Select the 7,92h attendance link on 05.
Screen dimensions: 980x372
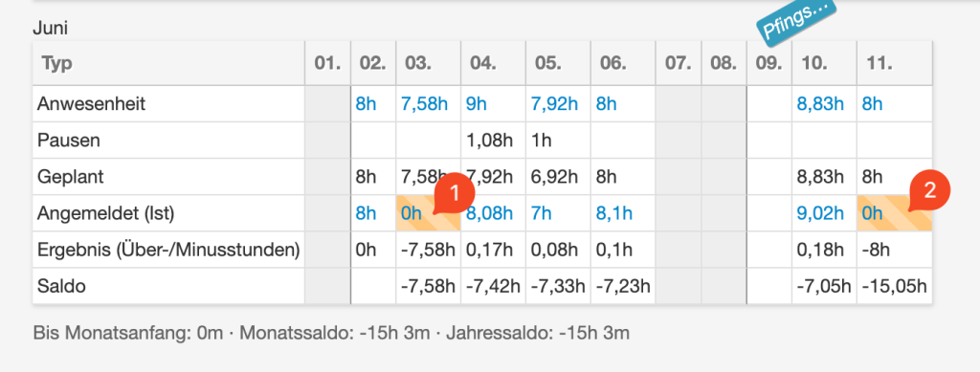tap(554, 103)
